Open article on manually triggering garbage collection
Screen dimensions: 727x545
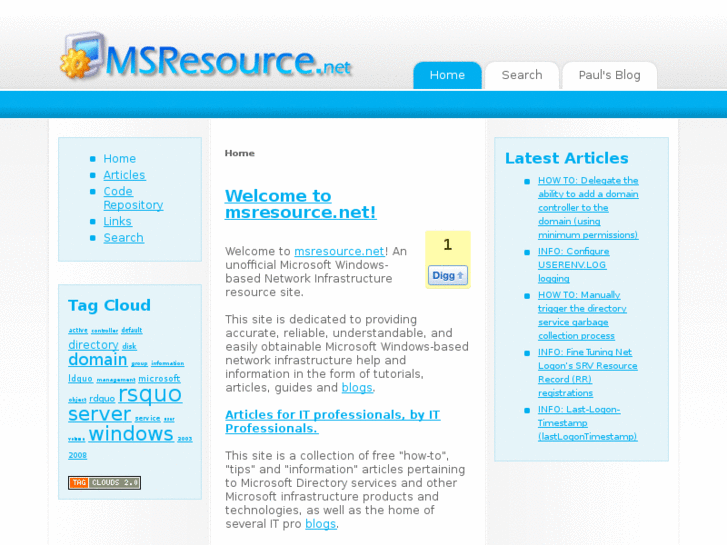click(582, 315)
